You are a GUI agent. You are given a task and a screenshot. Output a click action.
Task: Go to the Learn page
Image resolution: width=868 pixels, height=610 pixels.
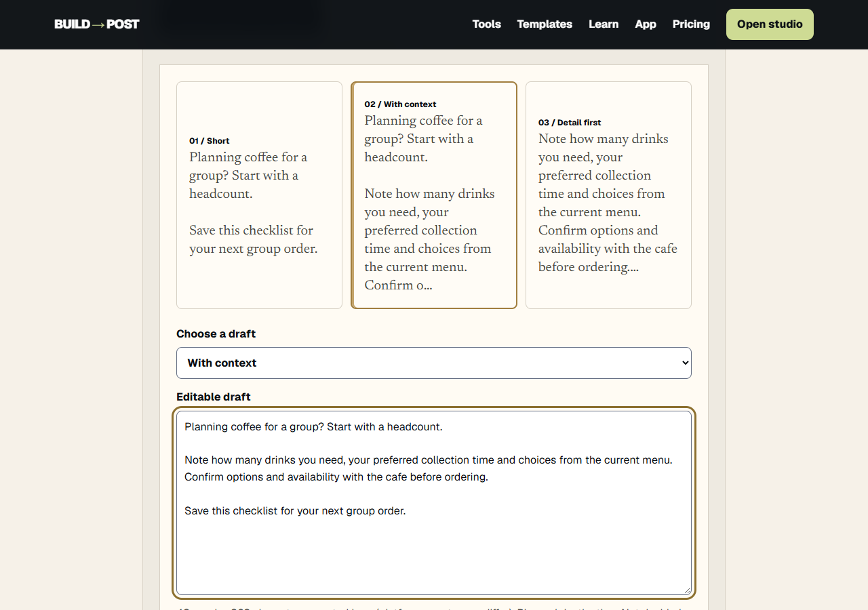click(604, 24)
